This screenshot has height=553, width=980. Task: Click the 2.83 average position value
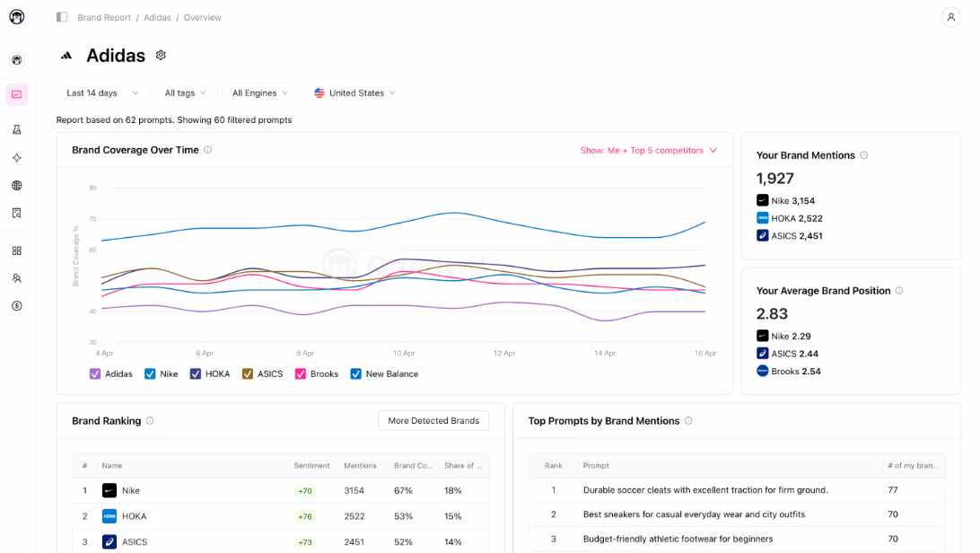pos(772,313)
